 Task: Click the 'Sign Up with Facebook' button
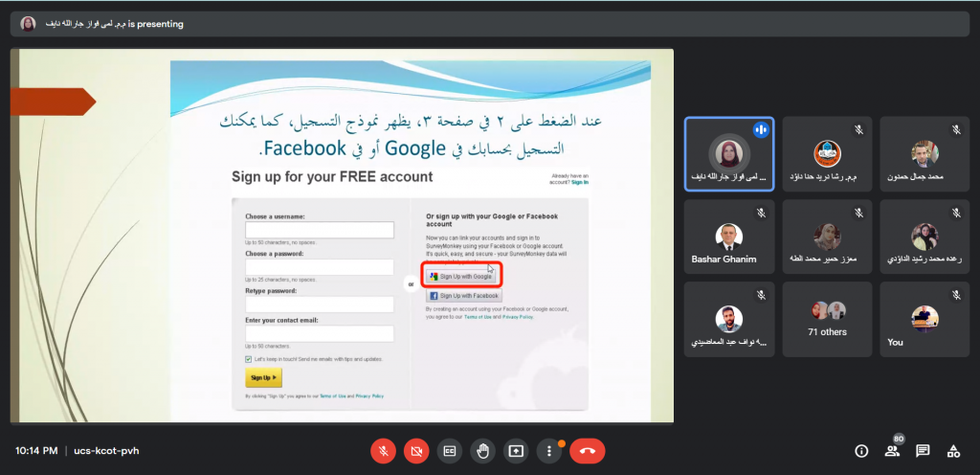[x=464, y=297]
